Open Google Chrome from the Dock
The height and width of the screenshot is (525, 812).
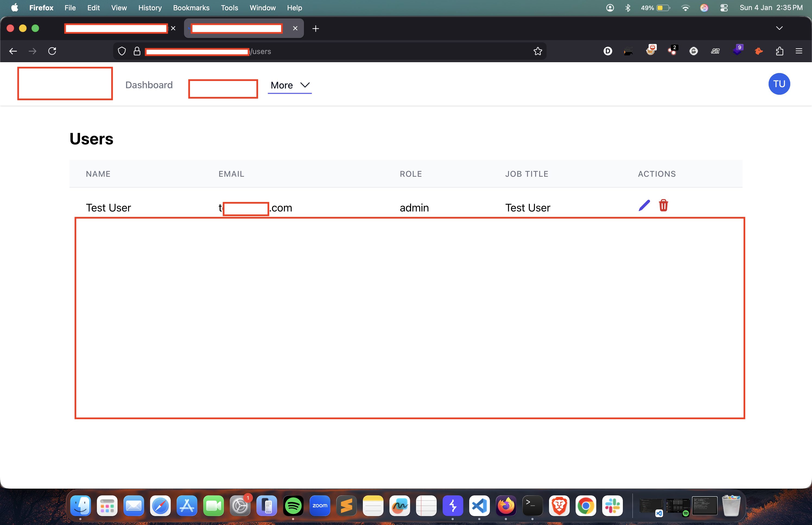pyautogui.click(x=585, y=505)
